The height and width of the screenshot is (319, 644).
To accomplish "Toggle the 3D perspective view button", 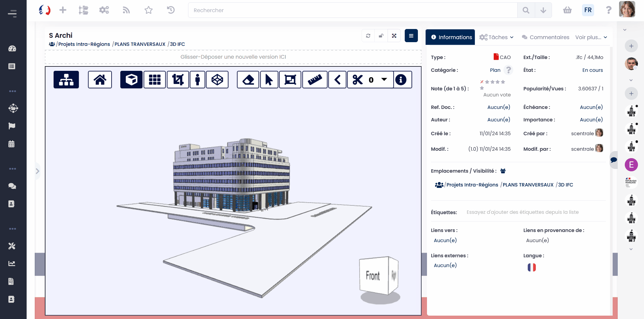I will (x=131, y=80).
